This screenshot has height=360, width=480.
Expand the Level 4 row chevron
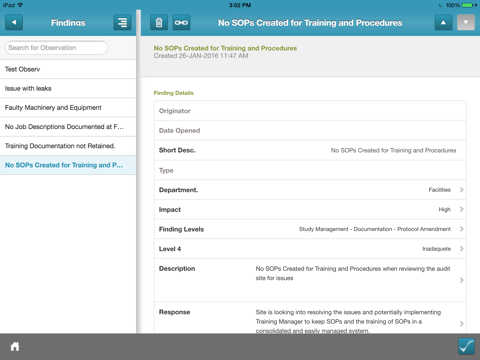point(462,249)
